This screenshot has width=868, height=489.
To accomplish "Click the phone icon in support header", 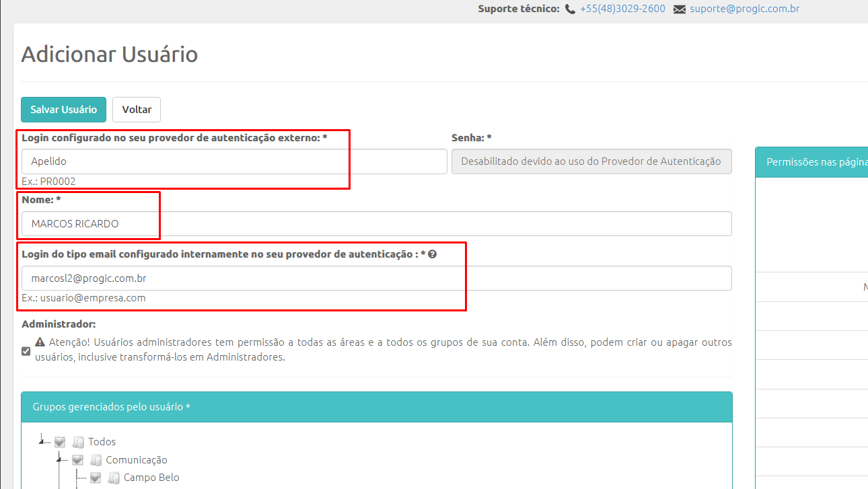I will 569,9.
